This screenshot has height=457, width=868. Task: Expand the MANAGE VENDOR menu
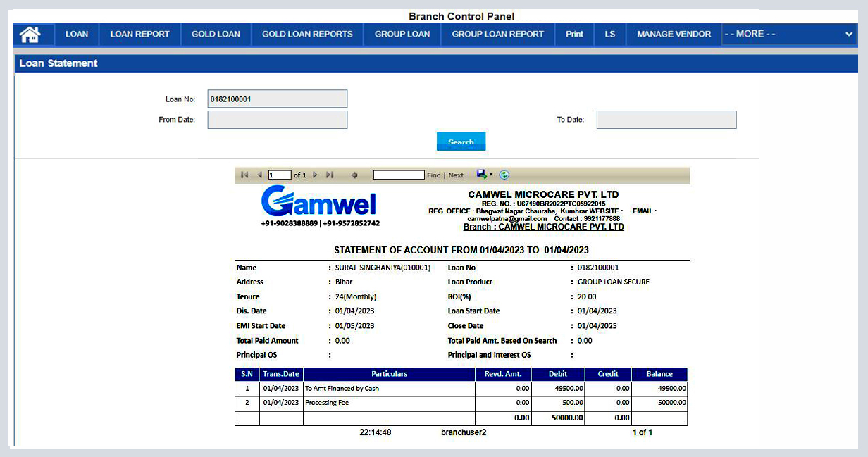click(672, 34)
